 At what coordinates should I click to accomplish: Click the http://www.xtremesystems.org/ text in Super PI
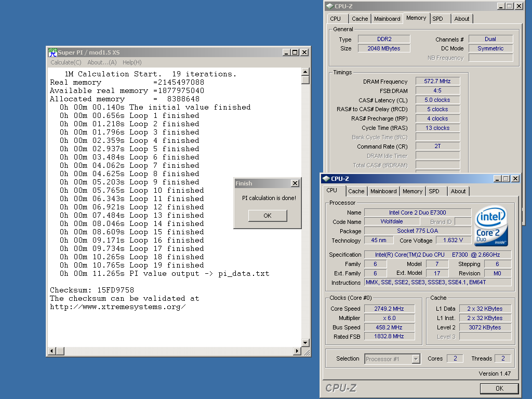click(118, 307)
